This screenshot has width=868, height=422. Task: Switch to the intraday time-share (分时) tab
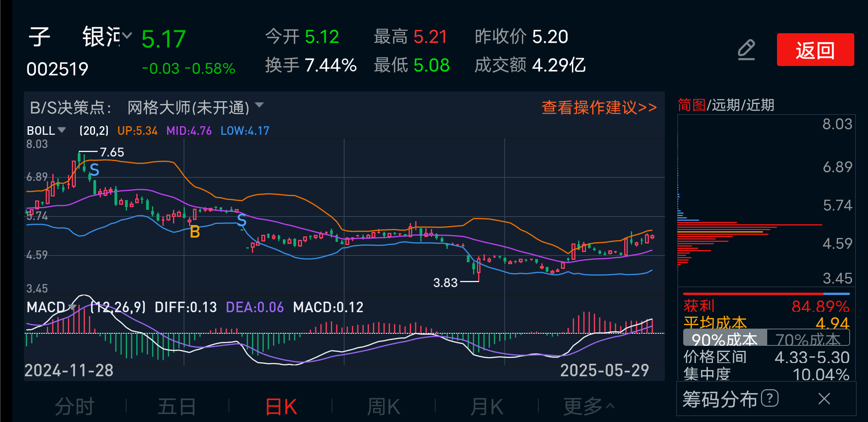pos(75,406)
